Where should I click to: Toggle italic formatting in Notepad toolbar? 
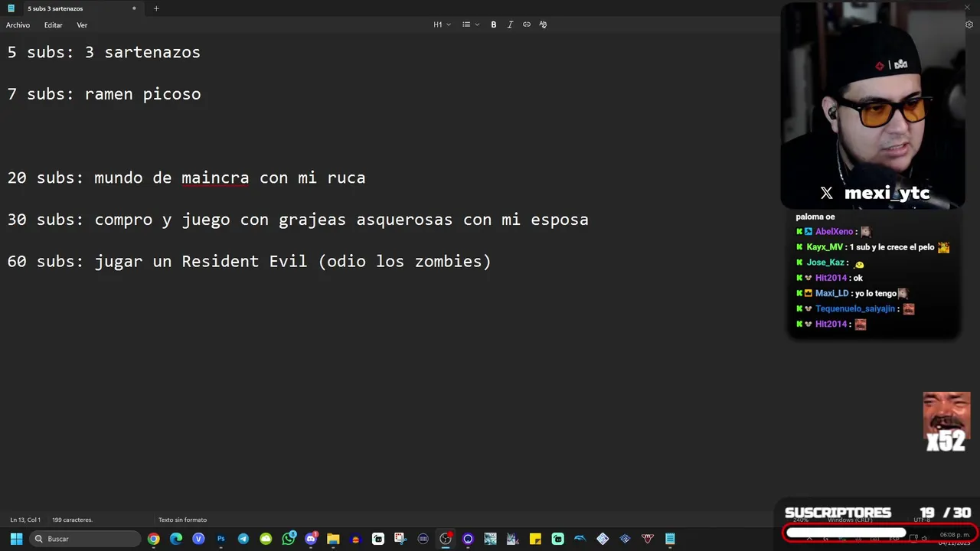coord(510,24)
